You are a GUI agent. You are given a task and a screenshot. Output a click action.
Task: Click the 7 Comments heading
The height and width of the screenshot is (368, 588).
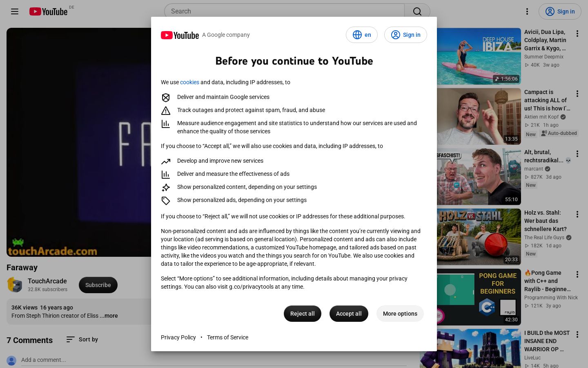[x=29, y=340]
